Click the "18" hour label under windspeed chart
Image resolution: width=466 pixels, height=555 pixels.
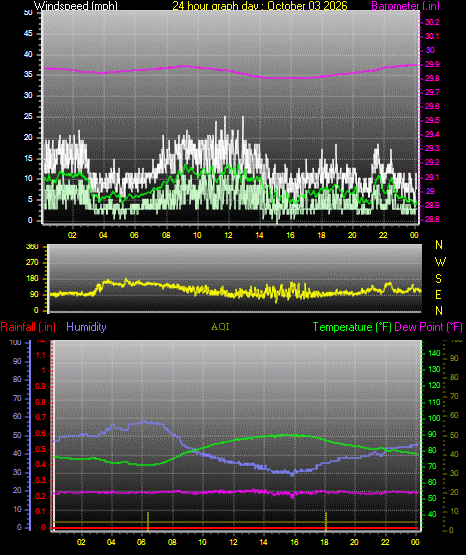(321, 235)
